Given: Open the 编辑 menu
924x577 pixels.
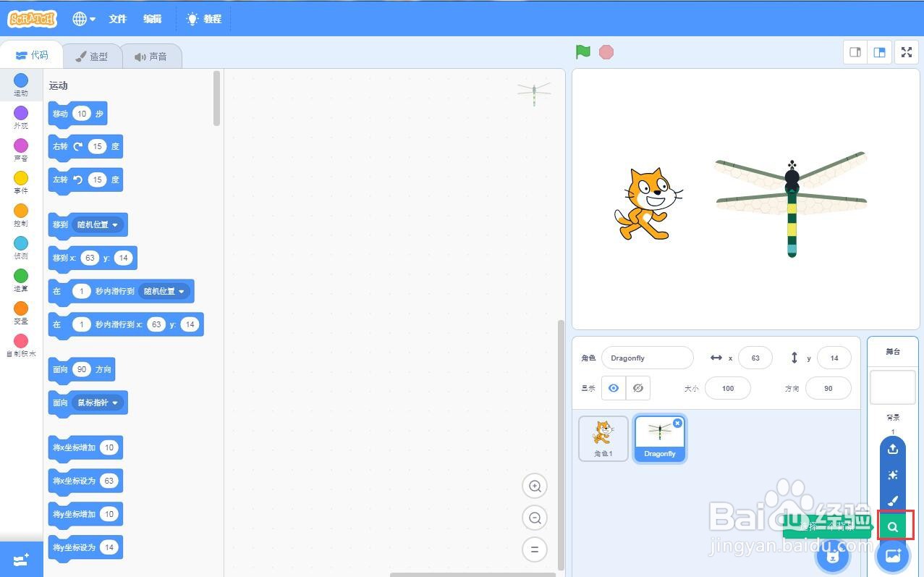Looking at the screenshot, I should coord(153,19).
